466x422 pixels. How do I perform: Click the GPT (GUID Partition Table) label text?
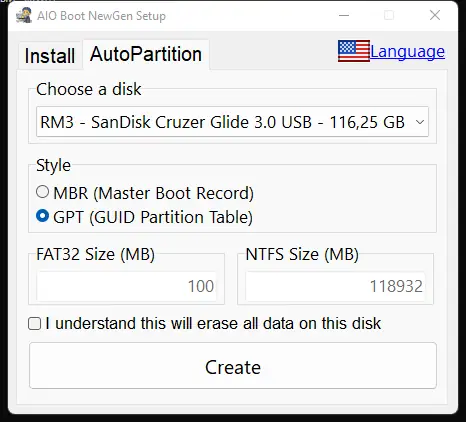point(153,217)
